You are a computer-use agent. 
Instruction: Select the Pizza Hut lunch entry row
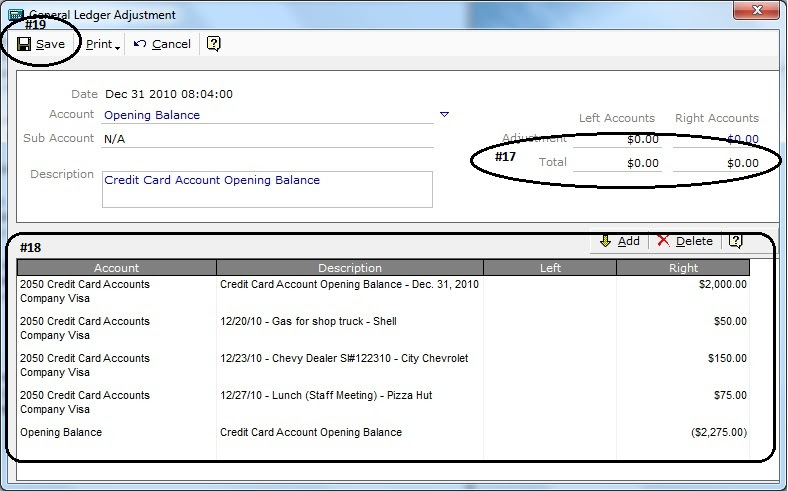click(383, 402)
